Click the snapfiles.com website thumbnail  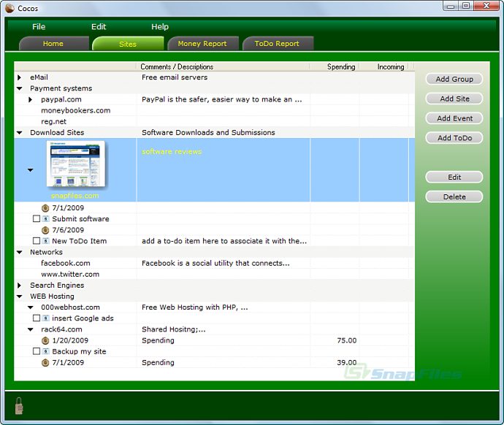coord(76,164)
